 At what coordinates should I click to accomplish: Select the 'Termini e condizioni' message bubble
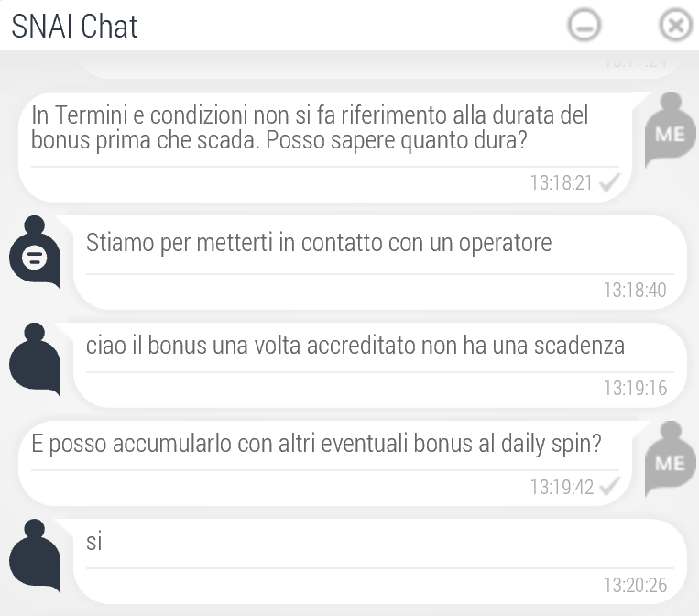click(x=325, y=148)
